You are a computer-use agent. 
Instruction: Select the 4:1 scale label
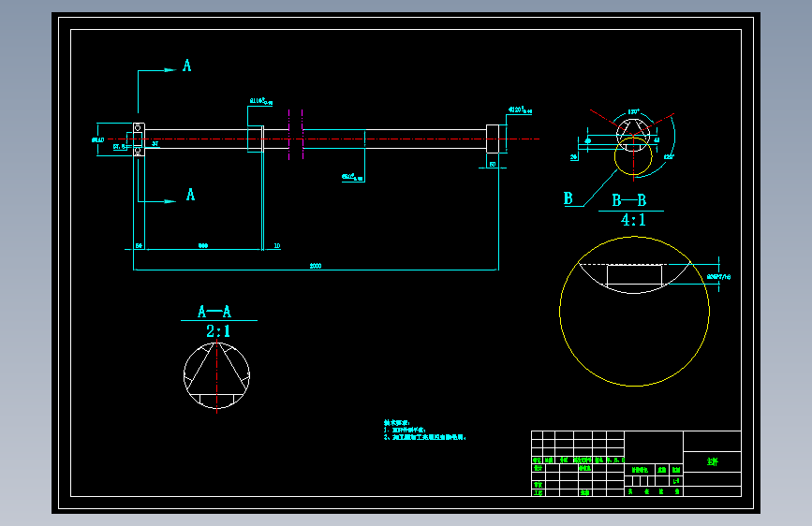click(633, 220)
